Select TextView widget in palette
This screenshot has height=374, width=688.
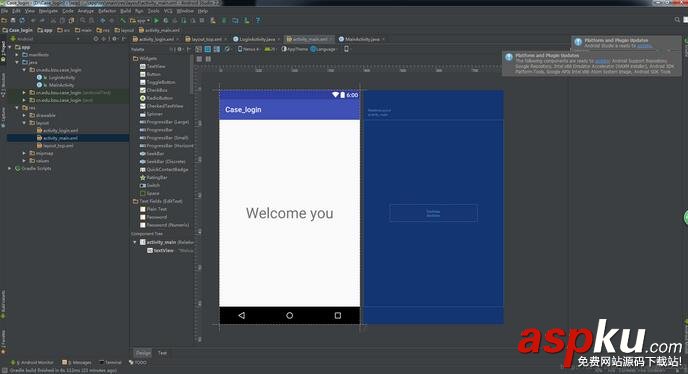pos(153,66)
